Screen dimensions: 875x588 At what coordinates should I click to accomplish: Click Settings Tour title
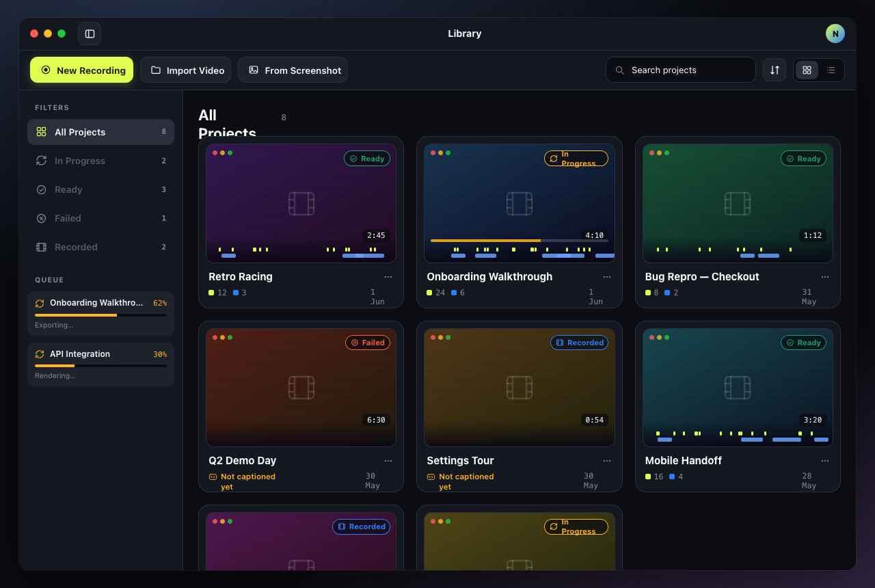460,461
